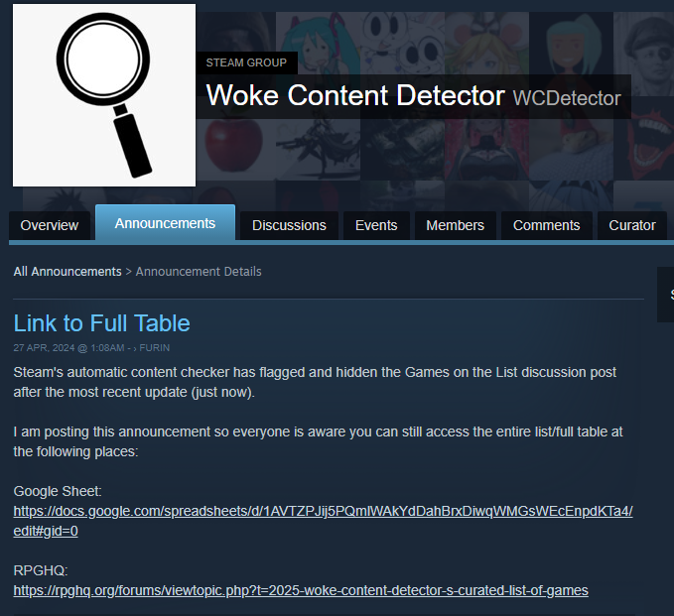Click the magnifying glass group avatar
The height and width of the screenshot is (616, 674).
104,95
